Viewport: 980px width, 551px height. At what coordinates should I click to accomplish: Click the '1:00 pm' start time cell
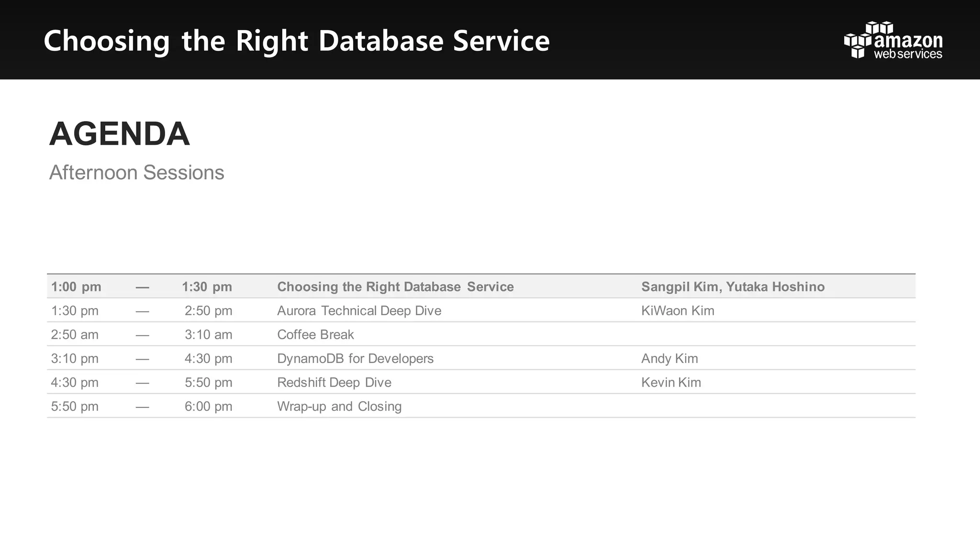tap(76, 287)
